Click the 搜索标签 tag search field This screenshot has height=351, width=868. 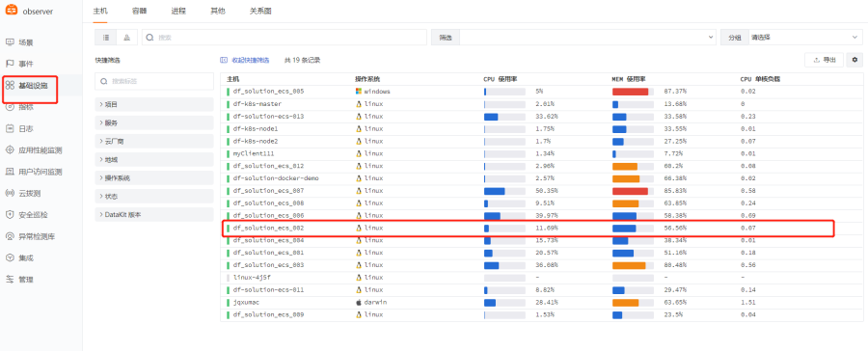154,81
